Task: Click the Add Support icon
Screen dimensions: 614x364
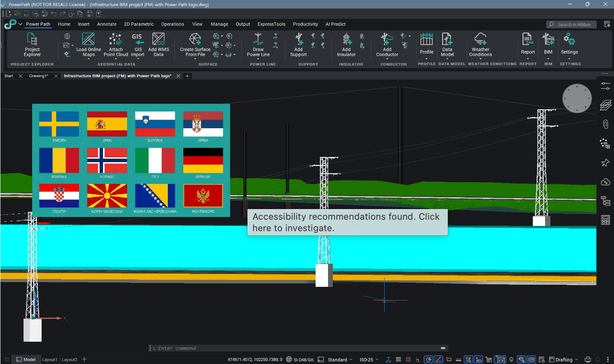Action: [x=298, y=44]
